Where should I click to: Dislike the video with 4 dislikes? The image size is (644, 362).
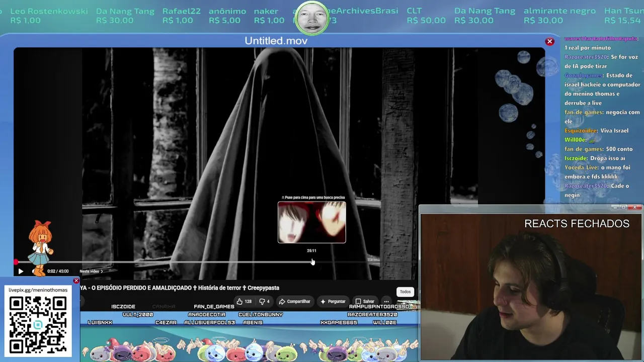point(265,302)
